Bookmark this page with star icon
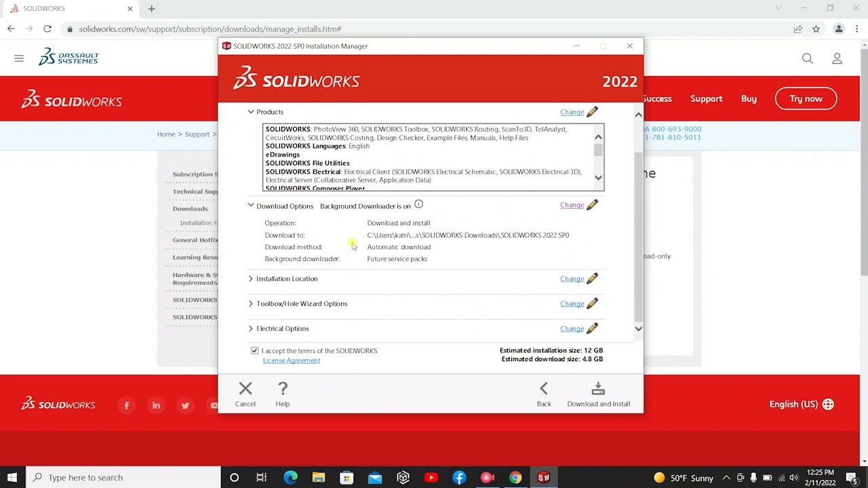This screenshot has width=868, height=488. tap(816, 29)
